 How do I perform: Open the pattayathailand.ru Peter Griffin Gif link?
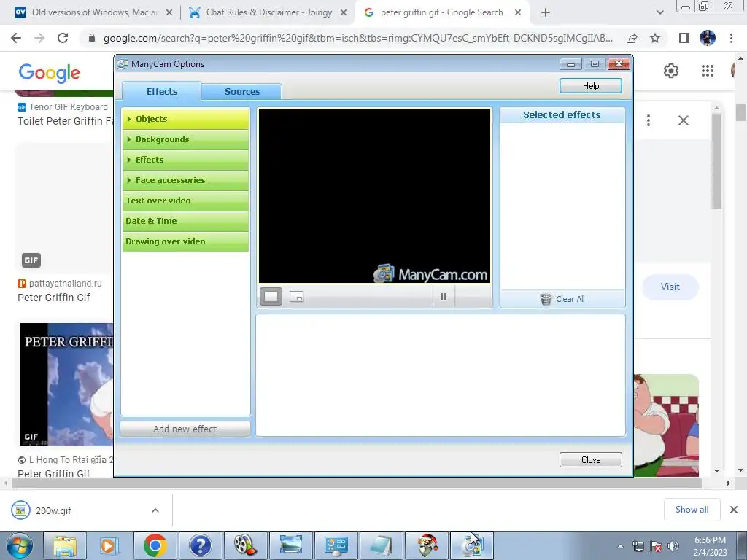click(54, 297)
